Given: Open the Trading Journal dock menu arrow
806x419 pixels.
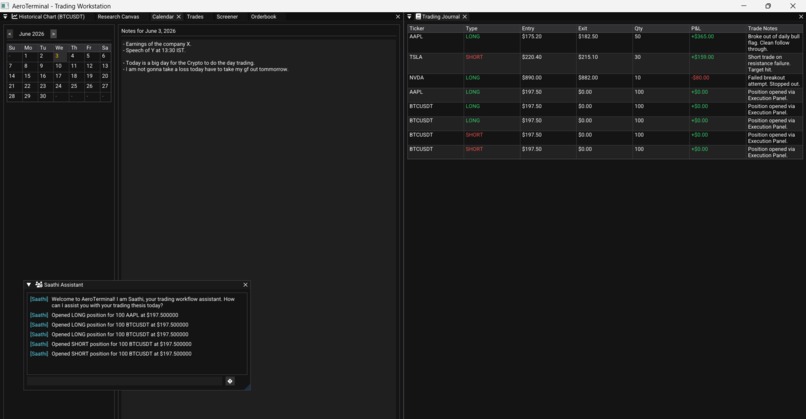Looking at the screenshot, I should tap(409, 16).
